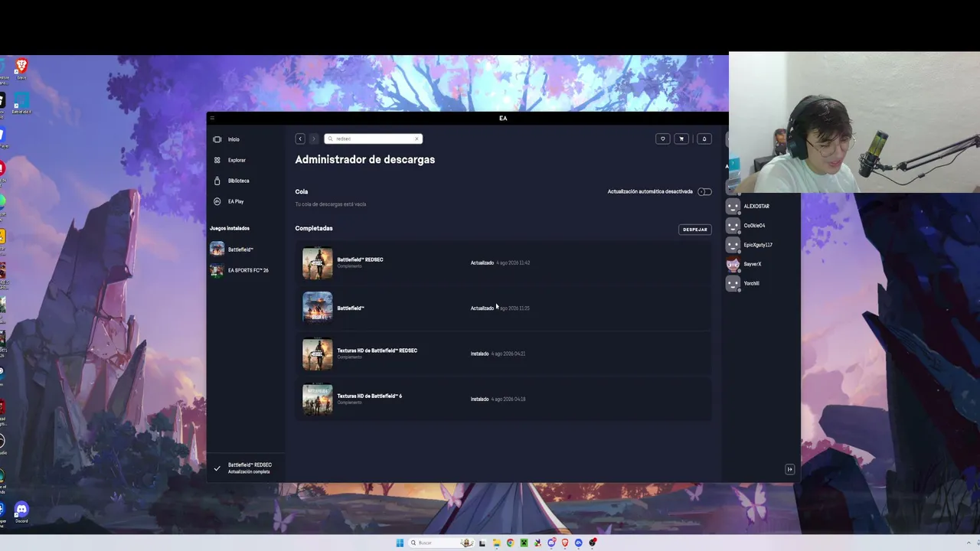
Task: Click the forward navigation arrow
Action: click(x=313, y=139)
